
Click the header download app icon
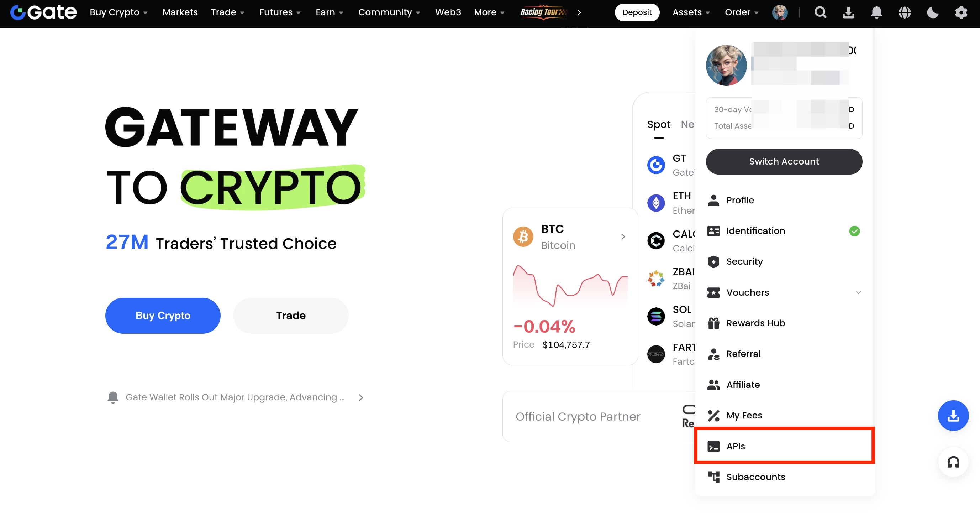coord(848,12)
